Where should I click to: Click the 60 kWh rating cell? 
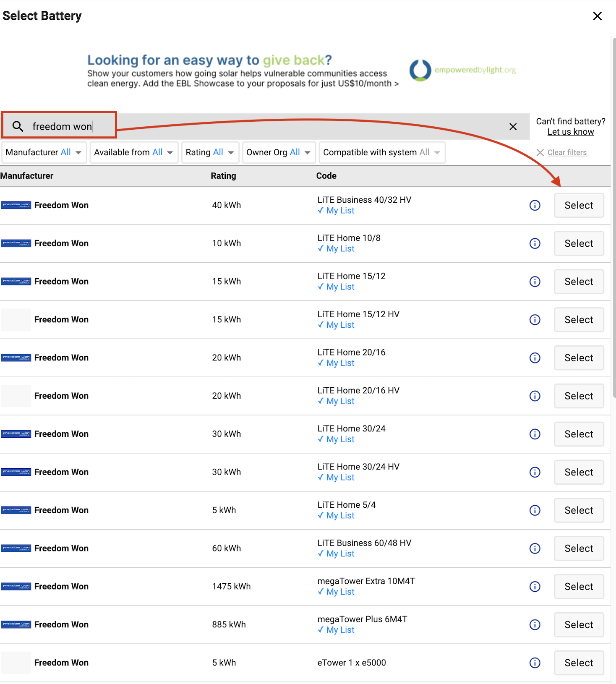[x=226, y=548]
